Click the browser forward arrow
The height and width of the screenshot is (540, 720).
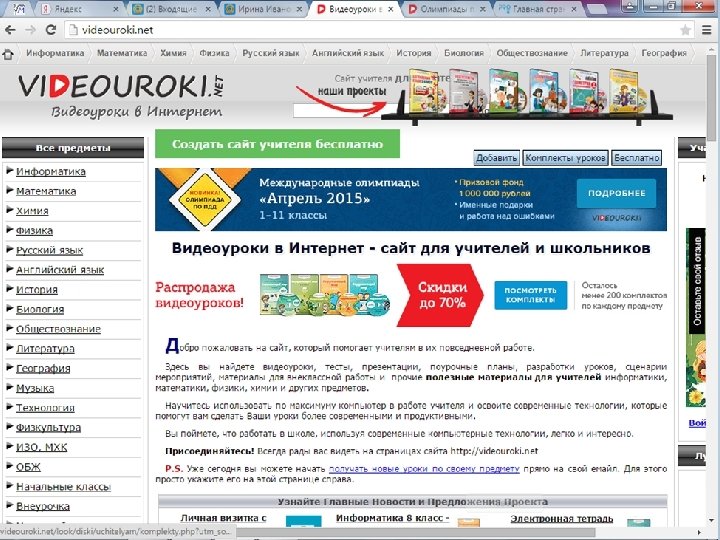[x=30, y=30]
